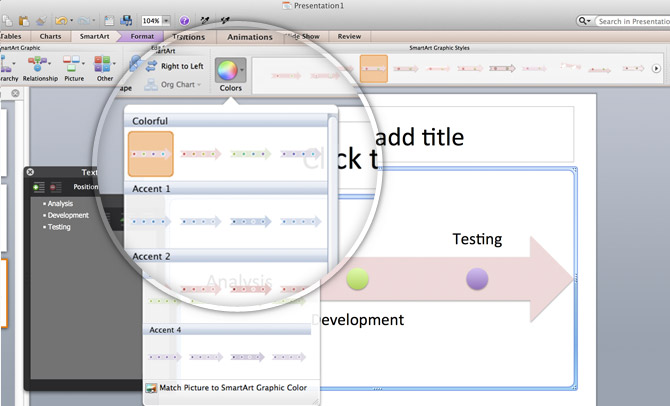This screenshot has height=406, width=670.
Task: Select the second Colorful color scheme
Action: tap(200, 154)
